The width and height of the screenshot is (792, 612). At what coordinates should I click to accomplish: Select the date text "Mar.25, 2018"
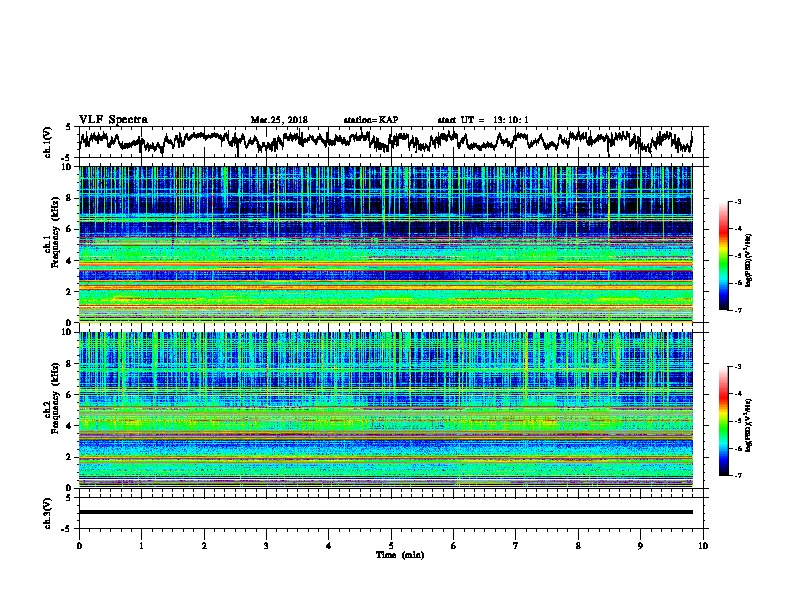click(279, 120)
